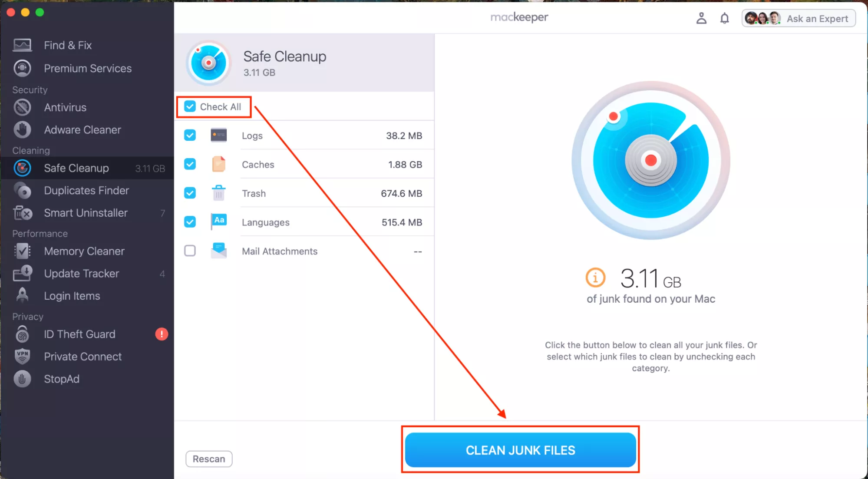Click the Safe Cleanup icon in sidebar
This screenshot has width=868, height=479.
click(23, 168)
